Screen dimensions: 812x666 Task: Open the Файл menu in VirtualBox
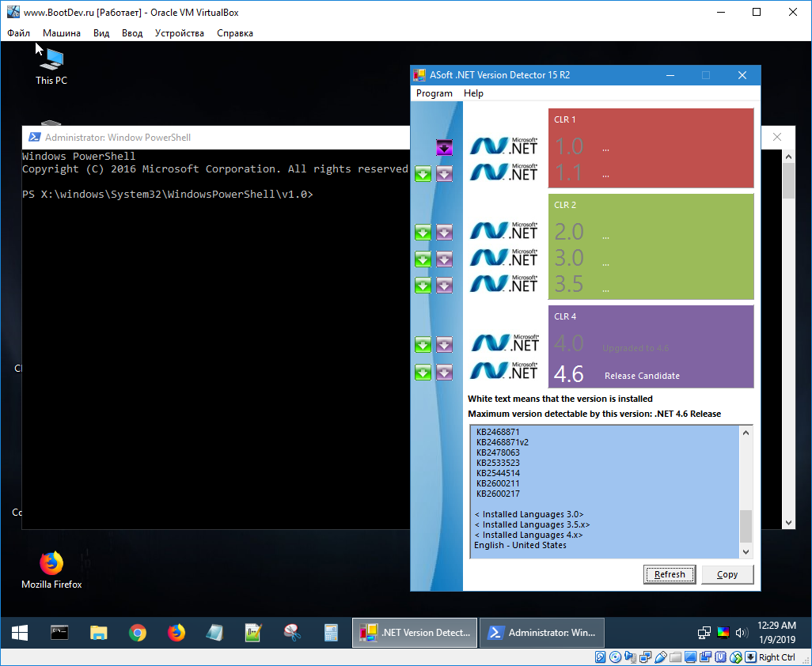click(x=19, y=33)
